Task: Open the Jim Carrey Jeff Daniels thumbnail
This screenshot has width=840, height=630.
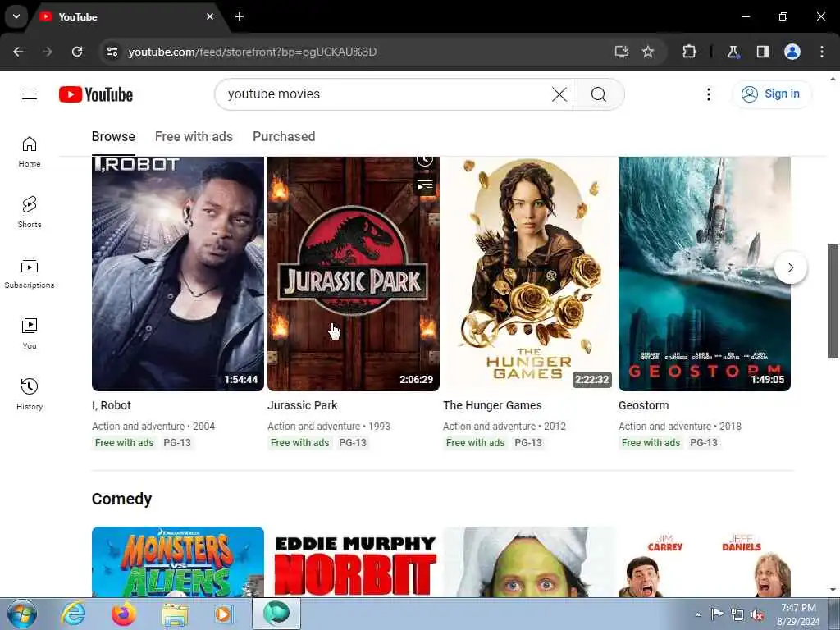Action: (705, 562)
